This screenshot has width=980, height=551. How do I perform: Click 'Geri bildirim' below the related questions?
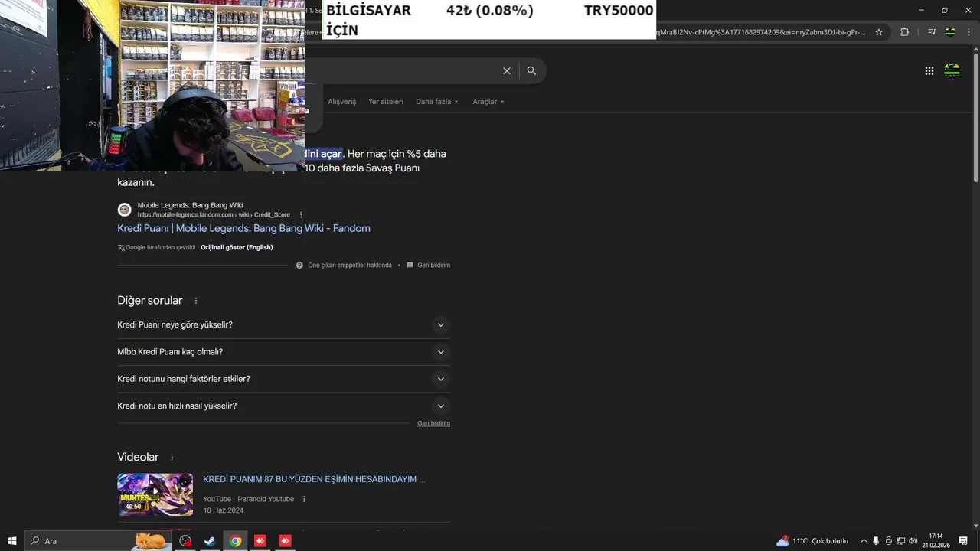[433, 423]
